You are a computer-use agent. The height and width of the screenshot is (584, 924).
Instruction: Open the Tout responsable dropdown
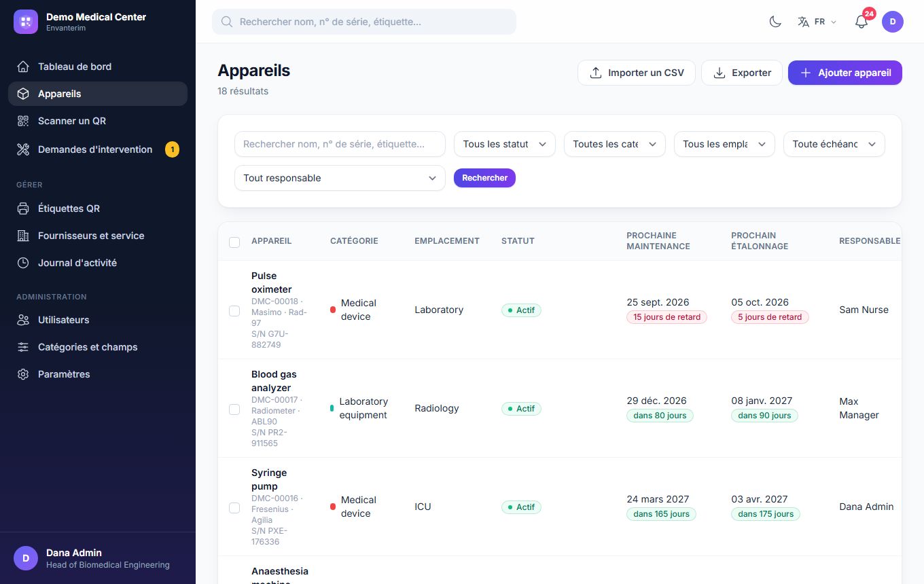(340, 178)
